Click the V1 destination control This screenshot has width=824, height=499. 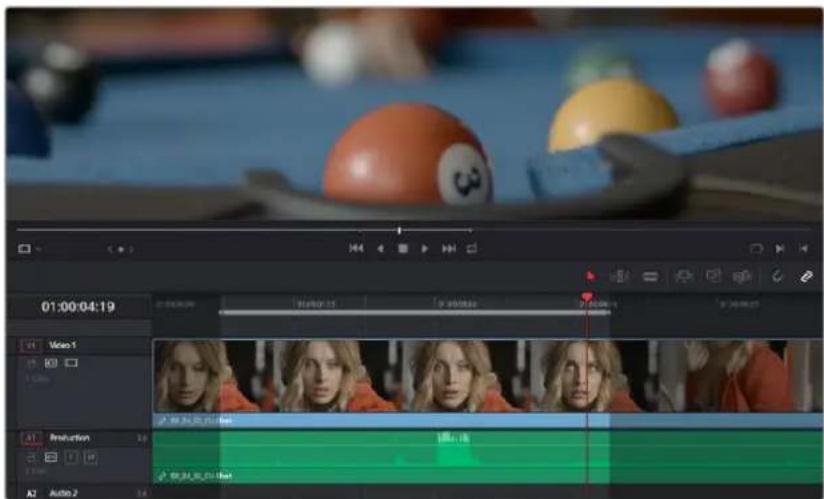tap(31, 345)
